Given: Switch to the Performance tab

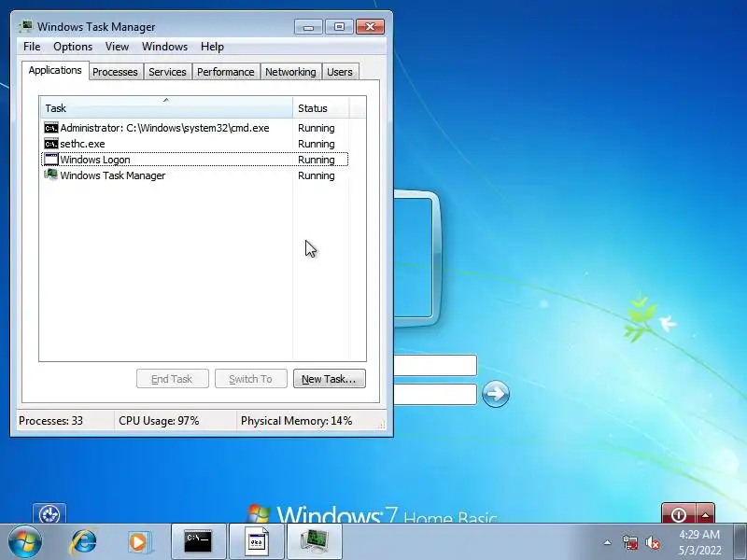Looking at the screenshot, I should point(226,72).
